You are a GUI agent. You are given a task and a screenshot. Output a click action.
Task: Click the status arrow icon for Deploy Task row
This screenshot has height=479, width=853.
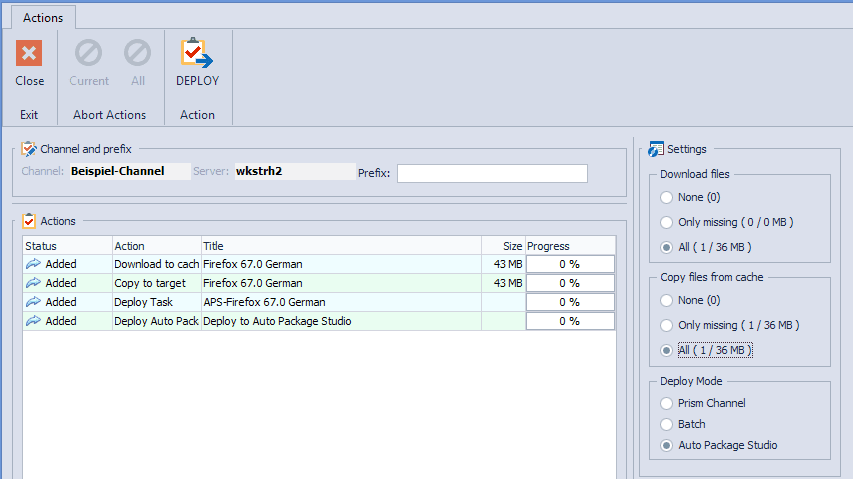point(33,302)
